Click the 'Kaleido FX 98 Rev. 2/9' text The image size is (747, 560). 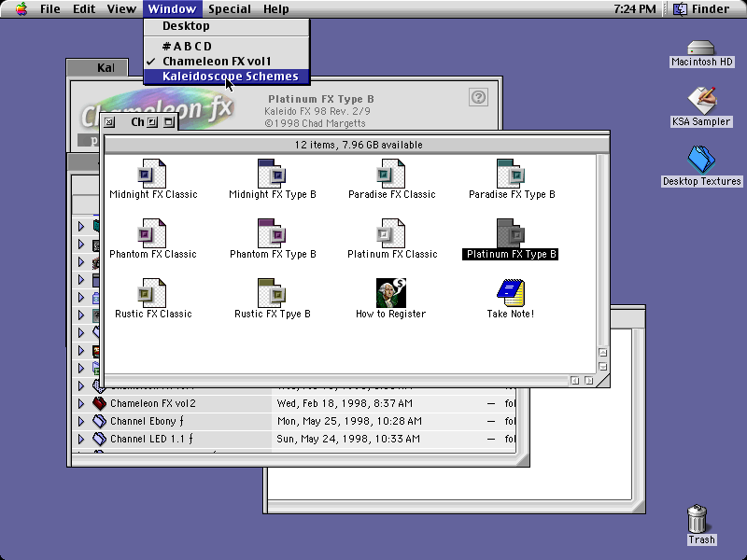[x=317, y=111]
